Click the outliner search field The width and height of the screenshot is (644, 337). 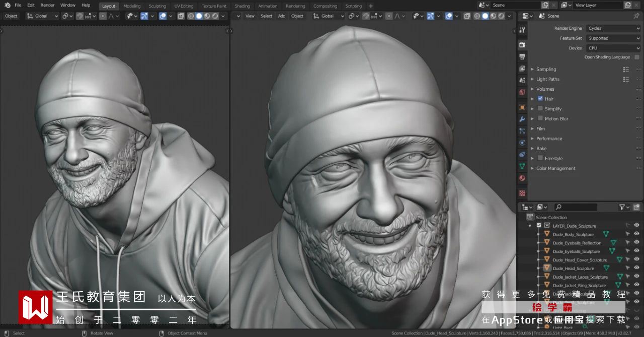(x=576, y=207)
